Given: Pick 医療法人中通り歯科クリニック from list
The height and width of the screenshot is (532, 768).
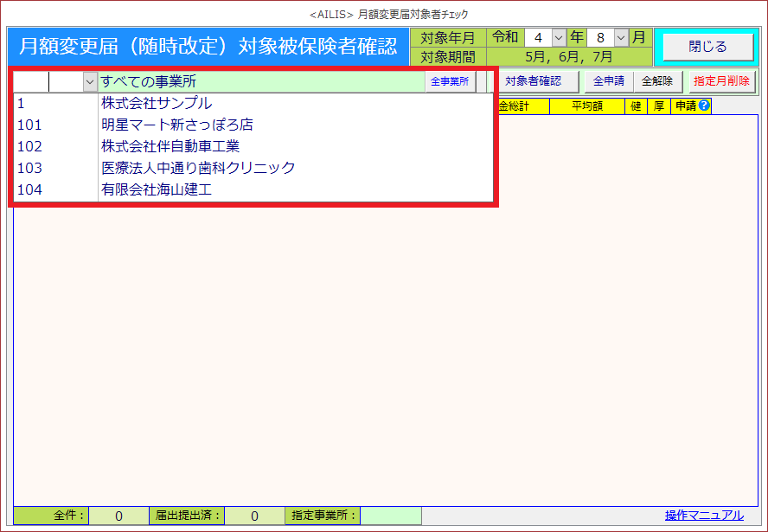Looking at the screenshot, I should (x=198, y=168).
